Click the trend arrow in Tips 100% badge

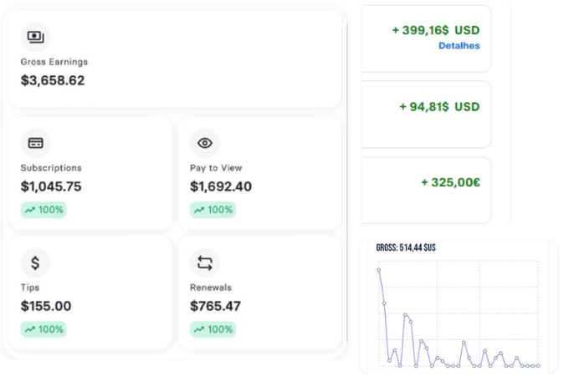pos(30,329)
